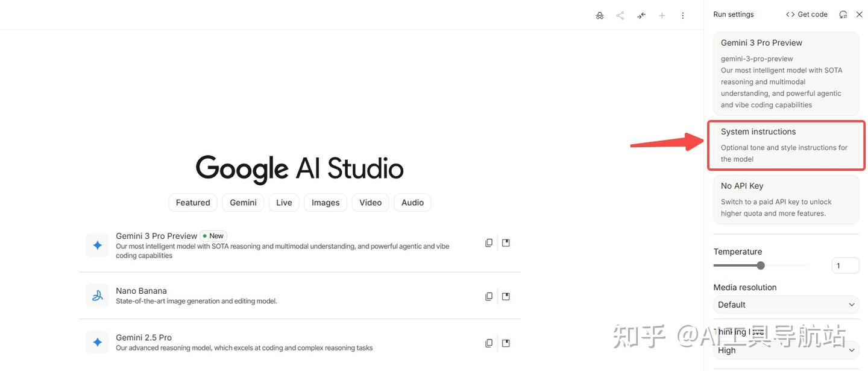Enable temporary chat incognito icon

[599, 16]
